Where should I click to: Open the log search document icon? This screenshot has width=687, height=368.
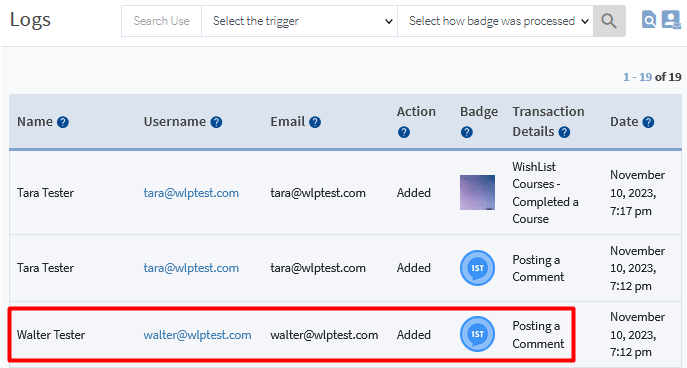point(649,20)
